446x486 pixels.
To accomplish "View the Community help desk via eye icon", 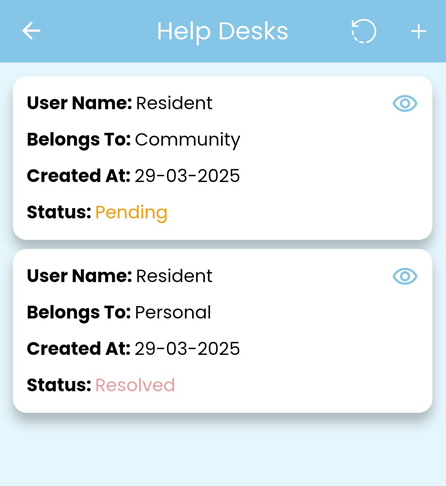I will click(405, 103).
